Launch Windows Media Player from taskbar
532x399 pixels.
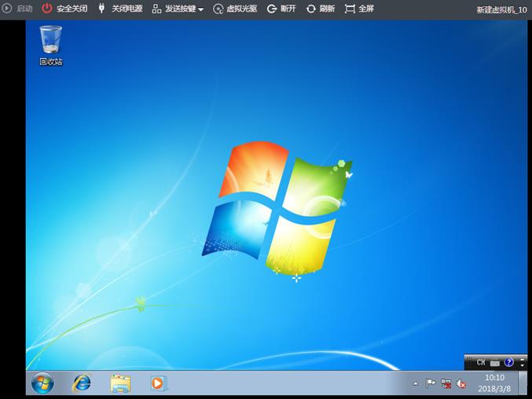pos(159,383)
